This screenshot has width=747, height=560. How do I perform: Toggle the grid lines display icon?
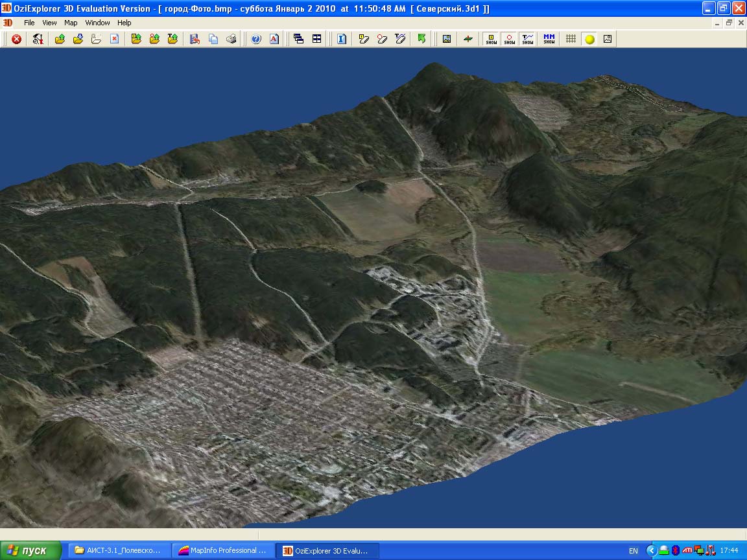click(571, 39)
